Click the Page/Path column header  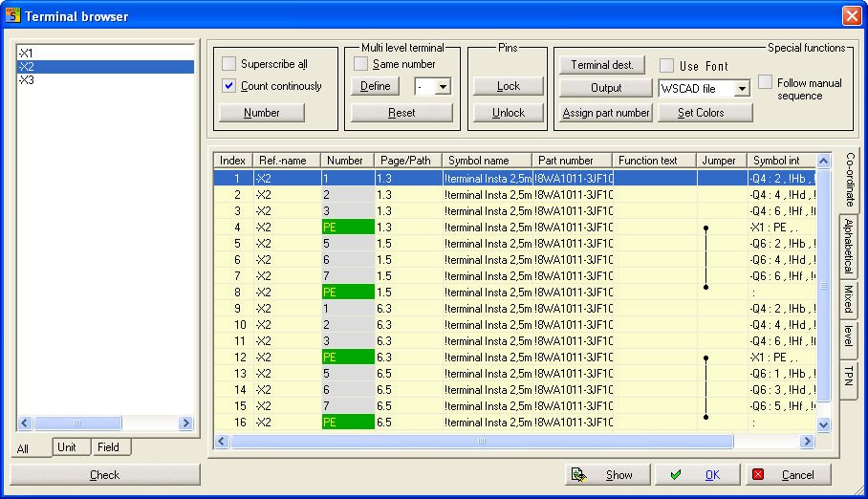click(x=408, y=160)
